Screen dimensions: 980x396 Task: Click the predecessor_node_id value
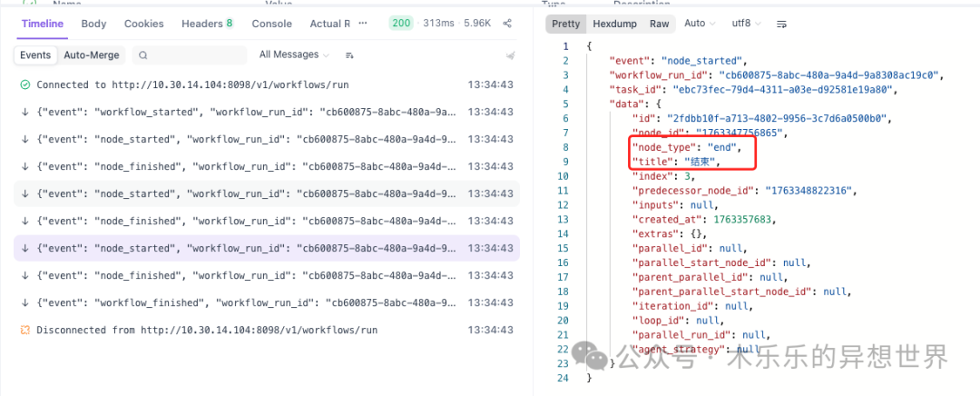809,190
